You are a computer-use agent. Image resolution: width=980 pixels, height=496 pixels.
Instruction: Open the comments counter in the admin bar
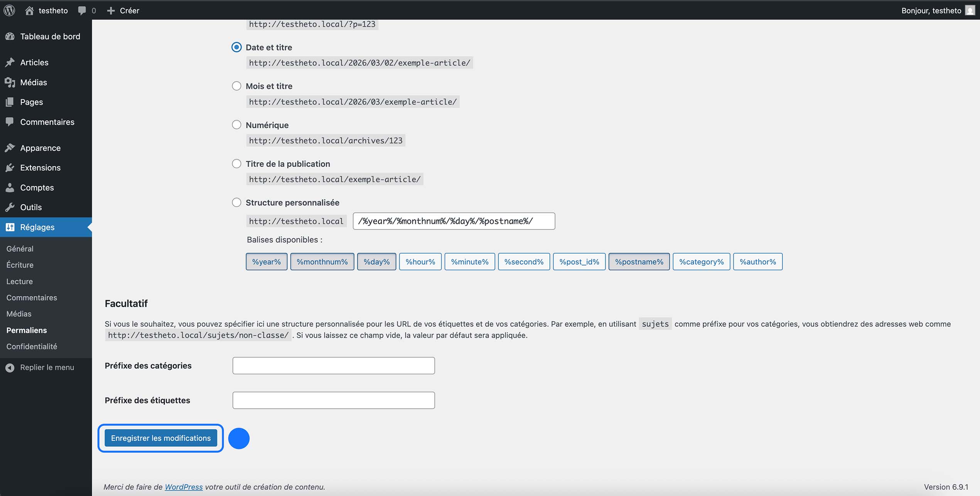[x=86, y=10]
